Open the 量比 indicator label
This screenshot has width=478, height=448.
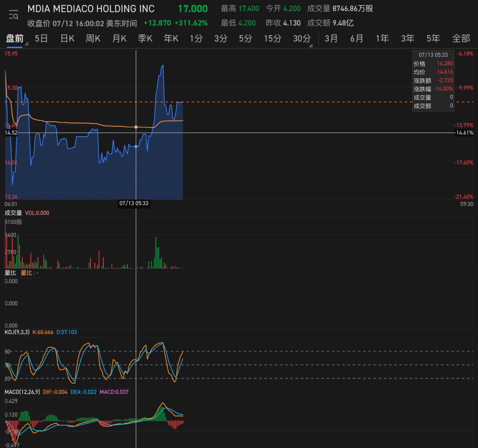tap(10, 273)
